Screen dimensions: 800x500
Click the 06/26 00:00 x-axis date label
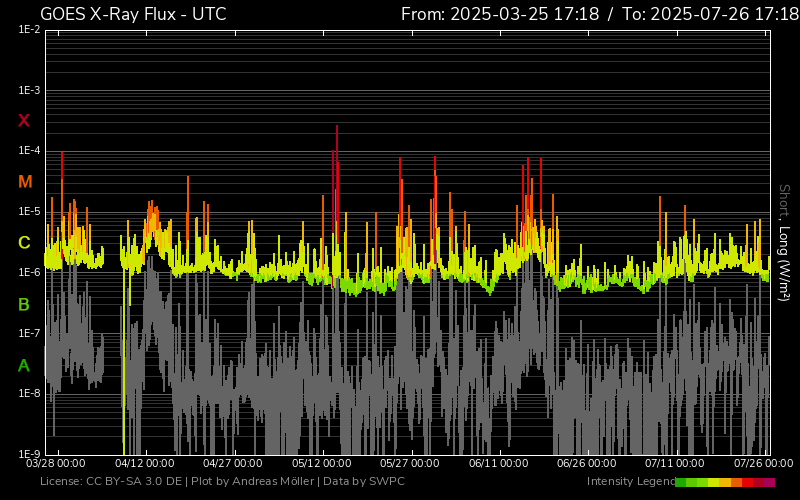(587, 464)
